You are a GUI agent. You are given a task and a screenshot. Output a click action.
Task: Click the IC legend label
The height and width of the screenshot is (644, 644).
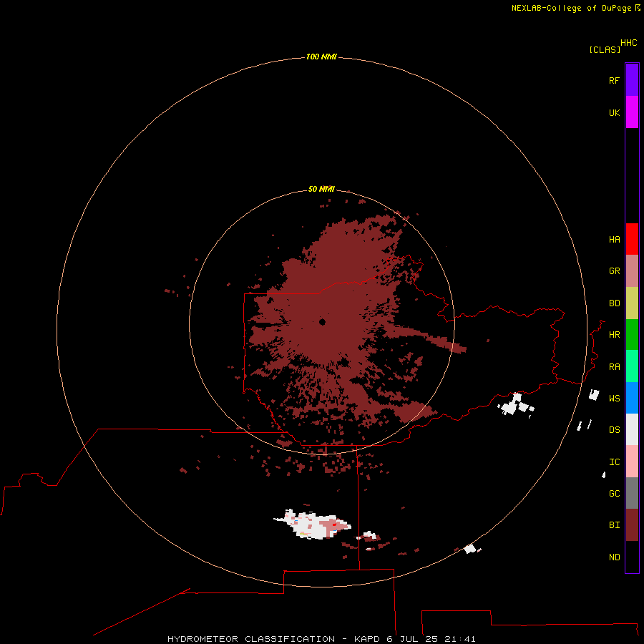[x=614, y=462]
